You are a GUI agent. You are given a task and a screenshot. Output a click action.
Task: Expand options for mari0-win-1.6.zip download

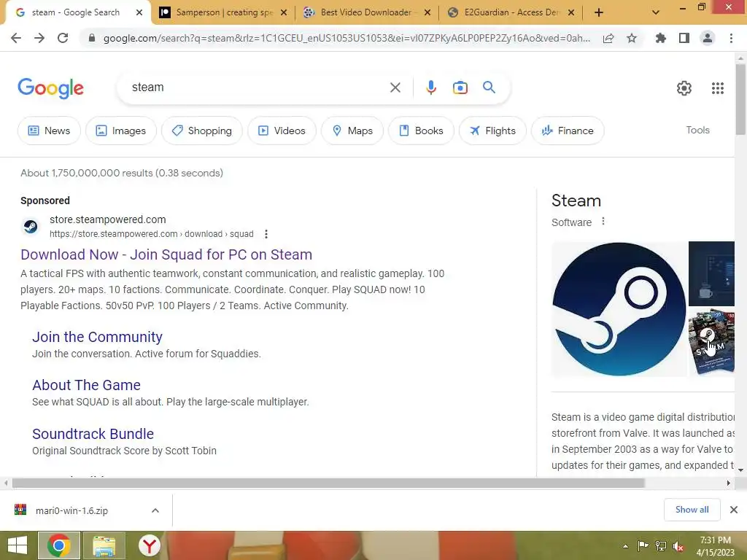click(155, 510)
